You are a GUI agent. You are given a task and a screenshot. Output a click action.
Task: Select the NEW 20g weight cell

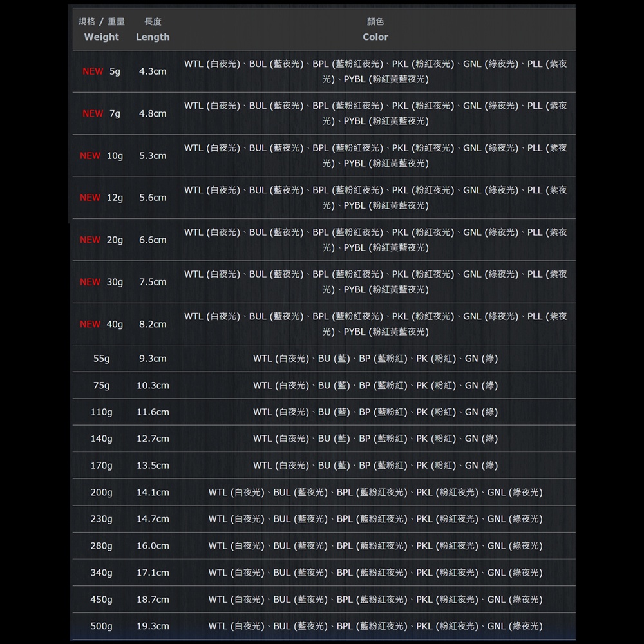[101, 240]
